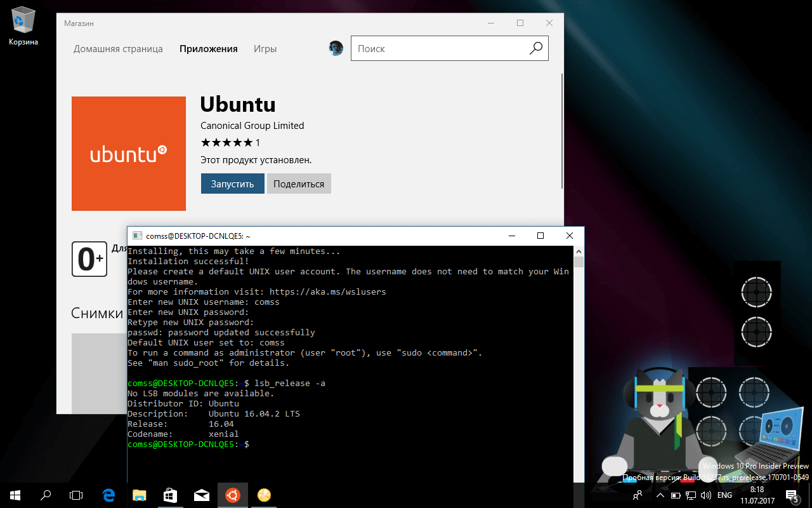This screenshot has height=508, width=812.
Task: Click the user avatar in the Store
Action: tap(336, 48)
